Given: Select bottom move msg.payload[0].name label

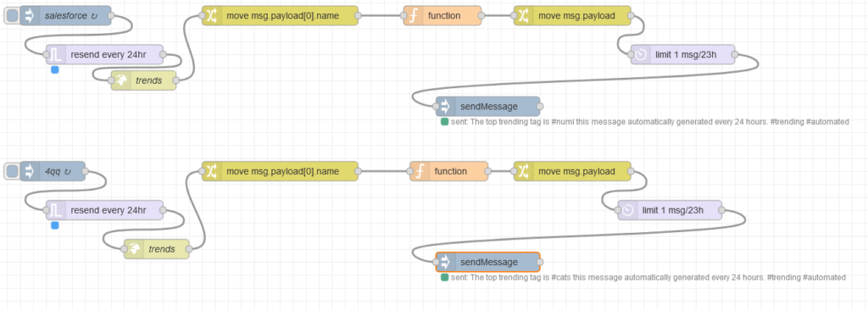Looking at the screenshot, I should click(282, 172).
